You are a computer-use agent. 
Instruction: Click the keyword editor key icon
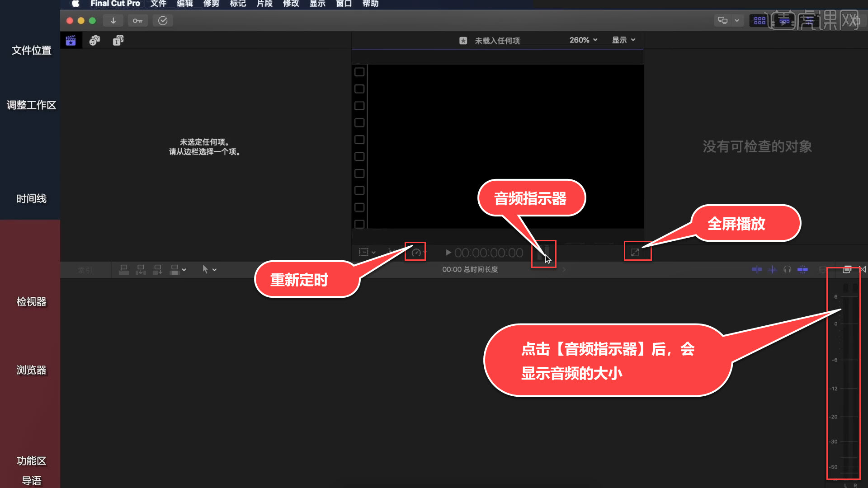pyautogui.click(x=138, y=20)
